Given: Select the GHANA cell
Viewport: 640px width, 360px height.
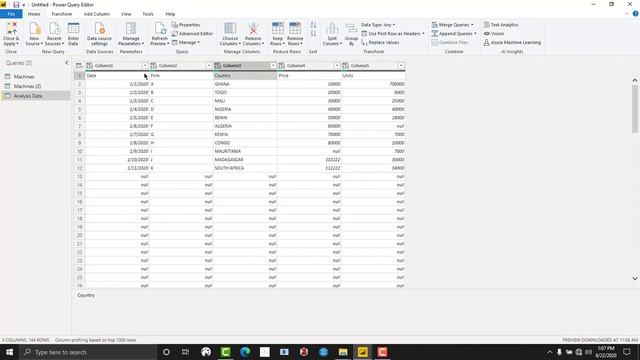Looking at the screenshot, I should (245, 84).
